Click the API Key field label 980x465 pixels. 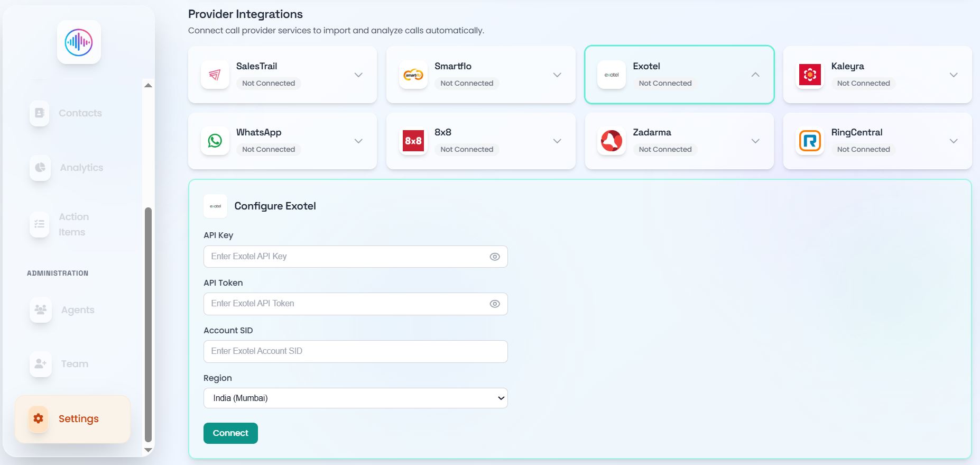(218, 235)
